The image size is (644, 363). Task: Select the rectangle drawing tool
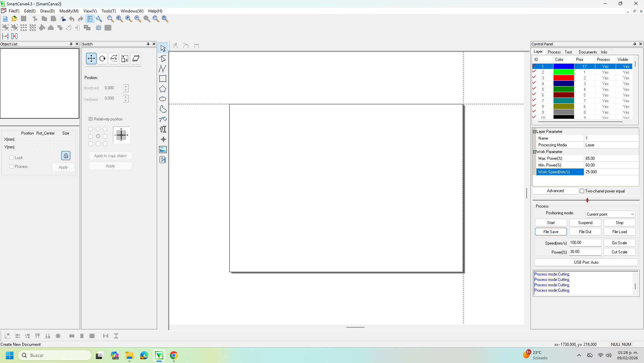click(163, 79)
